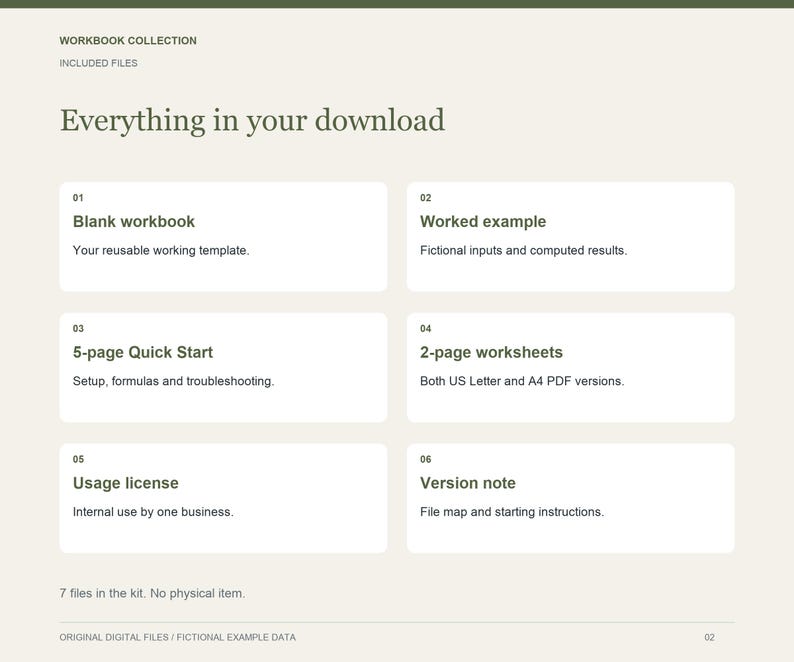Click 'Fictional inputs and computed results.' text
Image resolution: width=794 pixels, height=662 pixels.
[524, 250]
